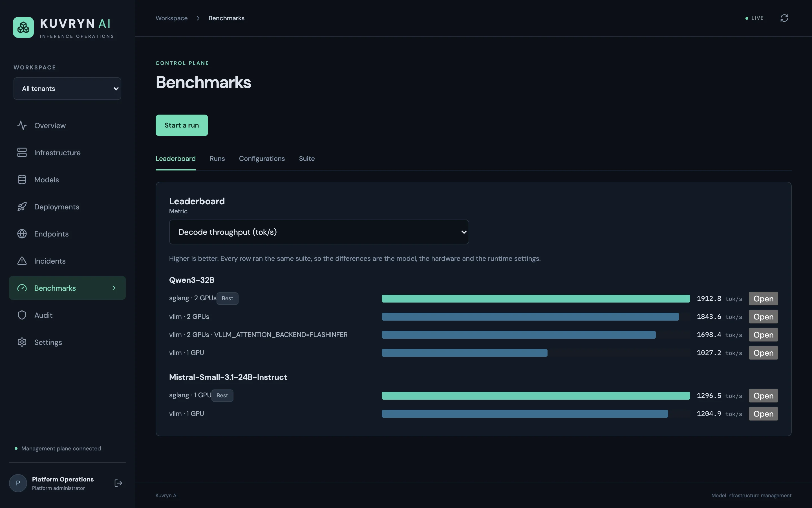Screen dimensions: 812x508
Task: Go to Incidents in the sidebar
Action: point(67,261)
